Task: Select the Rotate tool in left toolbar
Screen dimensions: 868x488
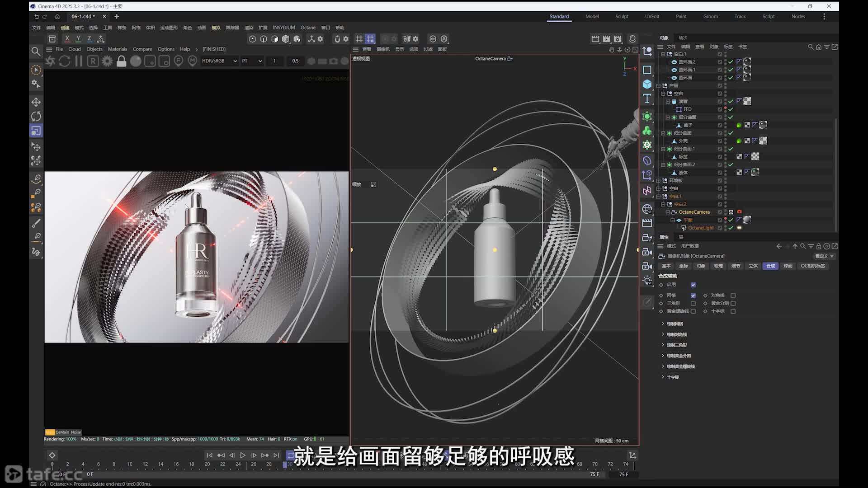Action: pos(36,116)
